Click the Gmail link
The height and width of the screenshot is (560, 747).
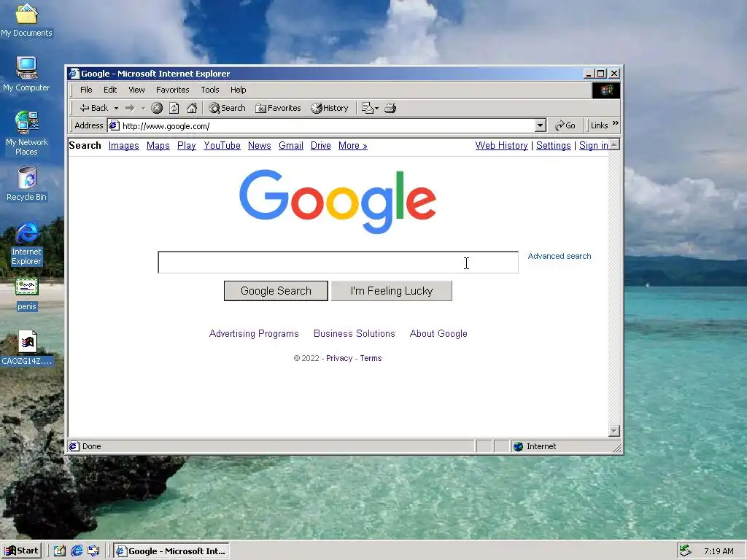291,146
